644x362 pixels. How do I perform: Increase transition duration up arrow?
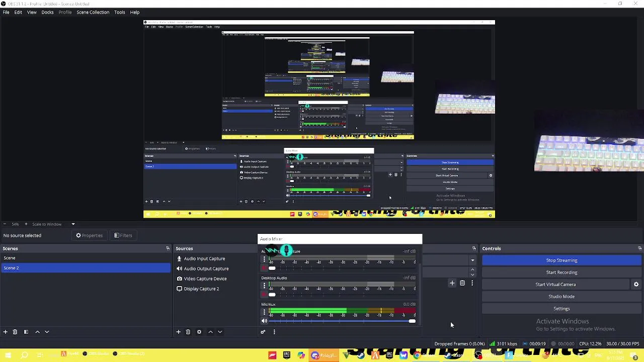click(x=472, y=270)
